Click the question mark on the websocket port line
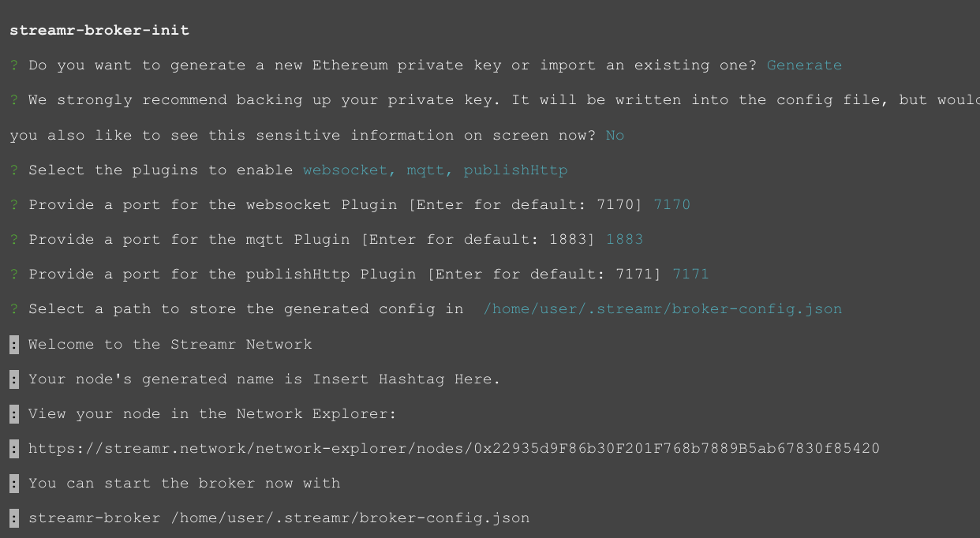 pos(14,205)
